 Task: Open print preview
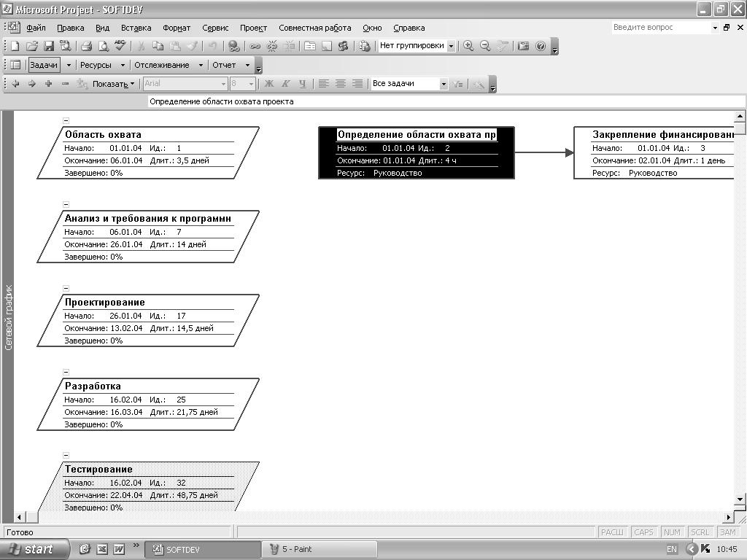point(103,46)
